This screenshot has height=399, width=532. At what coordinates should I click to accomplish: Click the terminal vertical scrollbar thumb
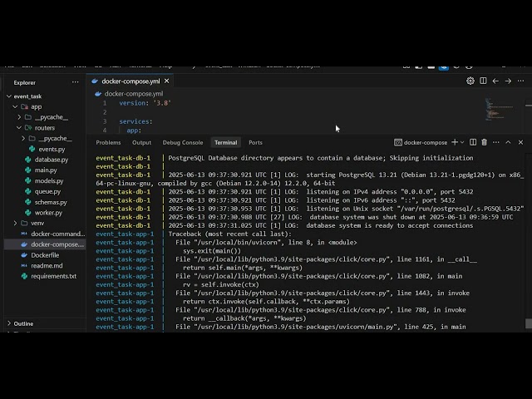point(529,323)
